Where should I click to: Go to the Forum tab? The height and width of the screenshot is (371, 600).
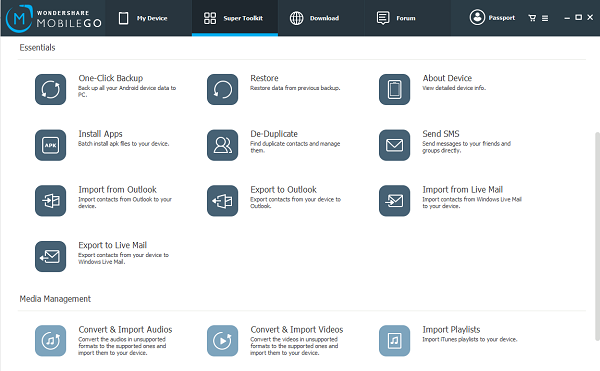pos(407,18)
